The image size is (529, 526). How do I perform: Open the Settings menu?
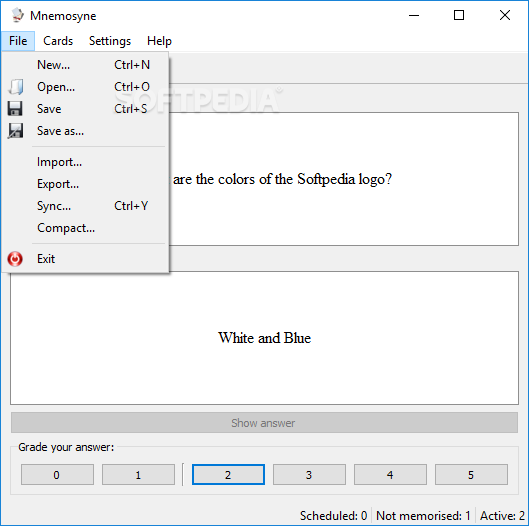110,41
